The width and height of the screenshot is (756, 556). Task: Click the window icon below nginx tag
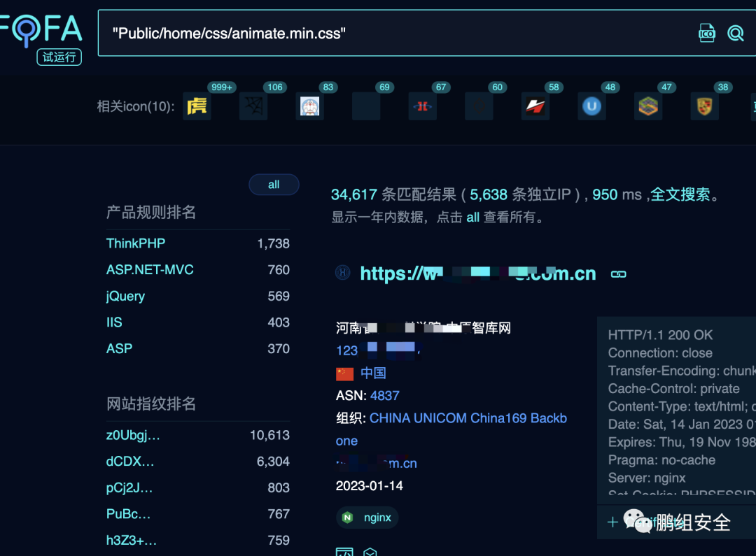pyautogui.click(x=344, y=552)
